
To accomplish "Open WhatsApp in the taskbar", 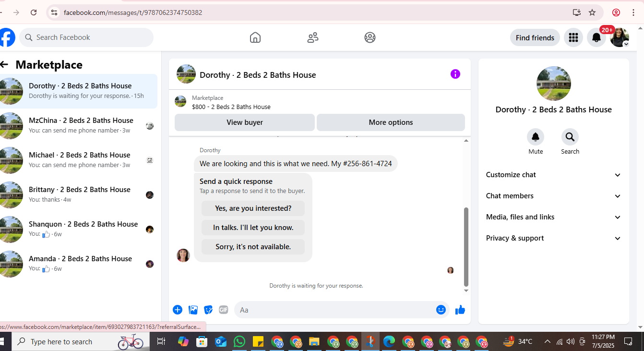I will pos(239,341).
